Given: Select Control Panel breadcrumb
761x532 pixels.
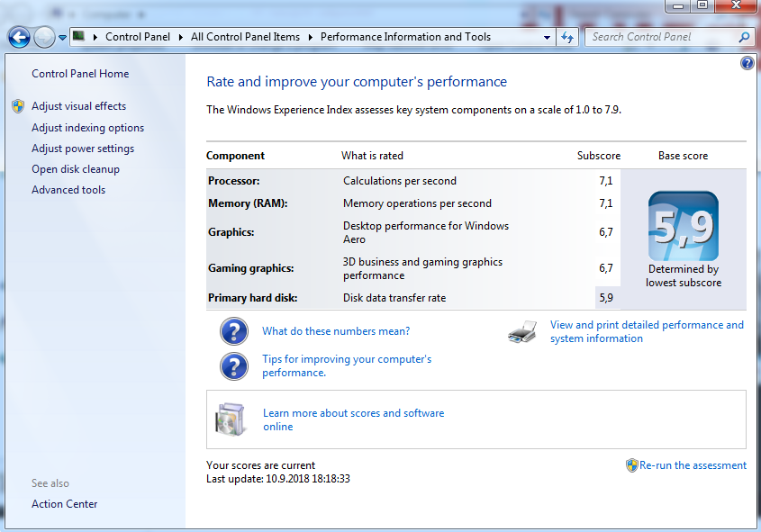Looking at the screenshot, I should [x=138, y=37].
